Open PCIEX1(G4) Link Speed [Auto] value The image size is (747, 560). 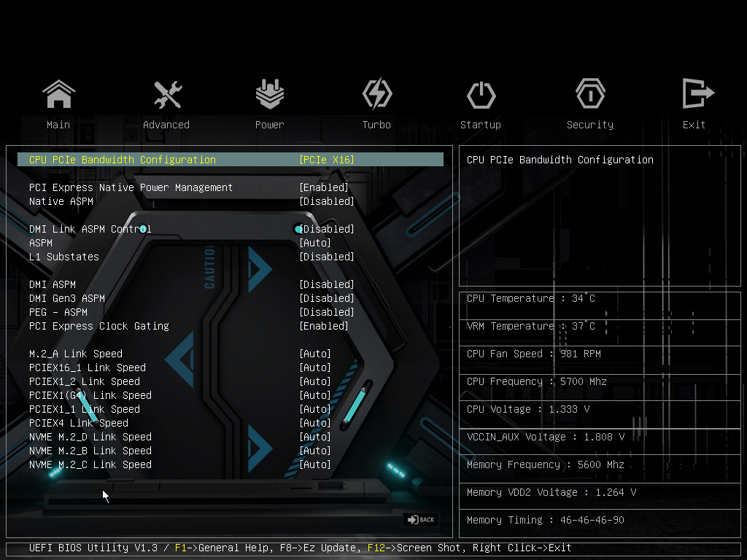pos(315,395)
